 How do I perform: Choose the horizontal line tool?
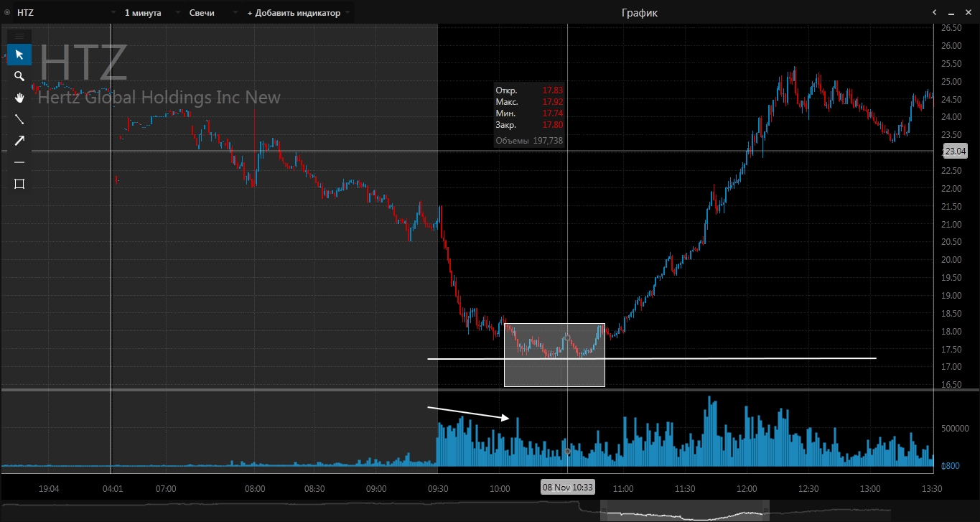click(19, 162)
